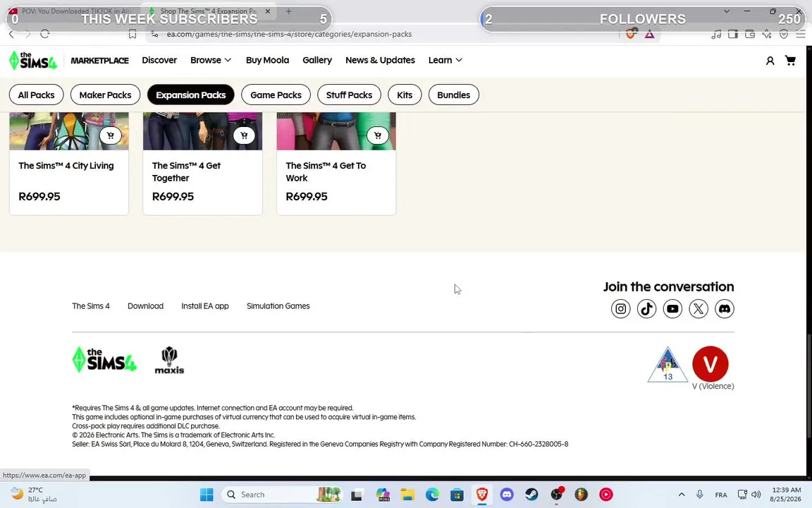812x508 pixels.
Task: Open the YouTube social link
Action: pos(672,309)
